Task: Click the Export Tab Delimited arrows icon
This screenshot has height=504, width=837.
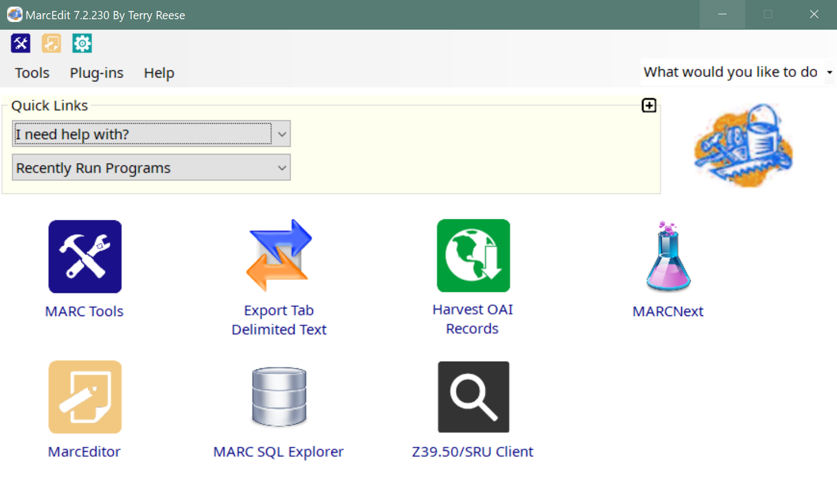Action: coord(279,256)
